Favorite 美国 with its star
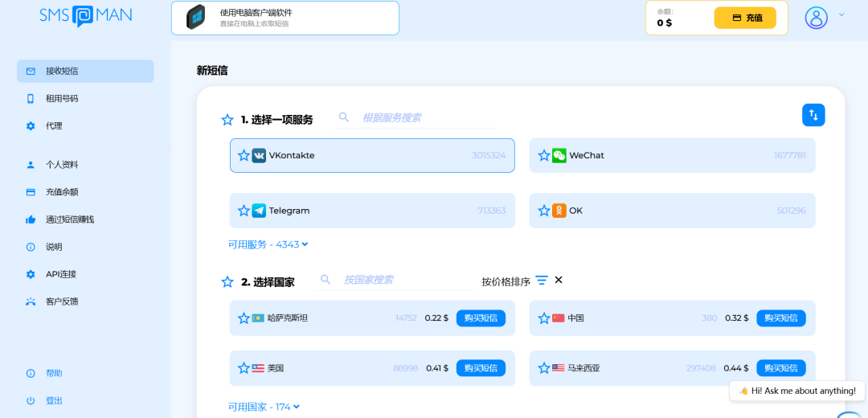This screenshot has width=868, height=418. tap(244, 367)
